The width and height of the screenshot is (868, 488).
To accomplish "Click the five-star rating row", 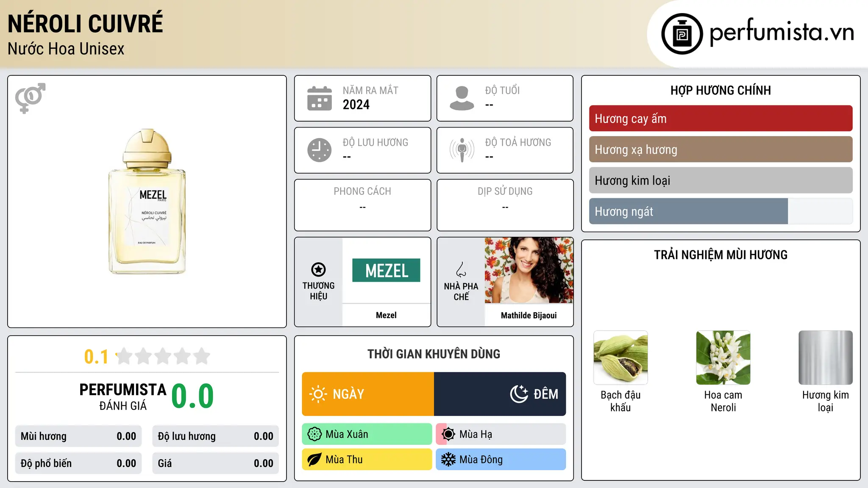I will pos(163,356).
